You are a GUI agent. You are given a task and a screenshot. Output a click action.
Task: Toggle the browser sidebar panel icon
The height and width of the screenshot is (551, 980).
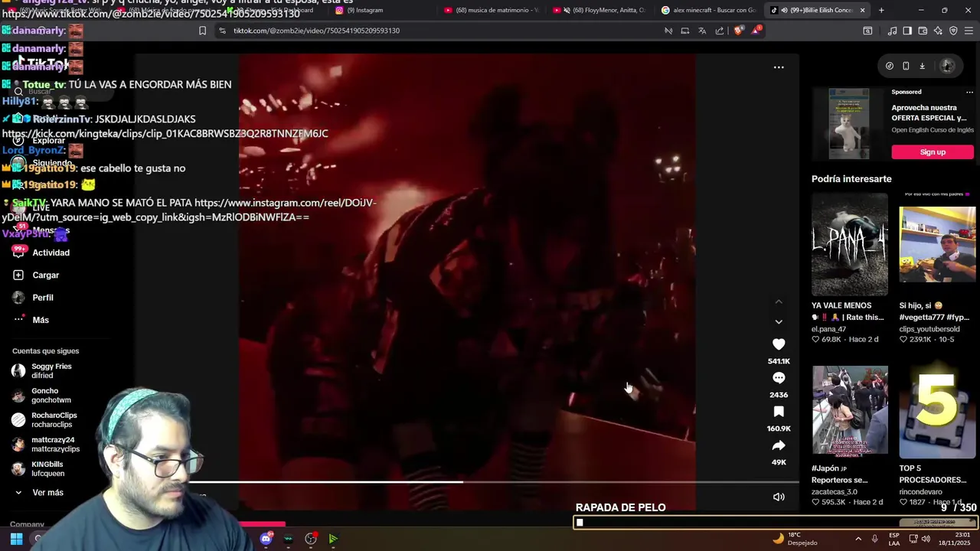(x=907, y=31)
